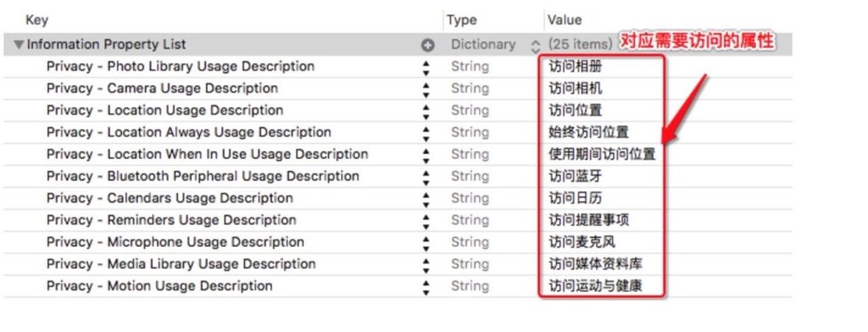Viewport: 868px width, 332px height.
Task: Collapse the Information Property List triangle
Action: (19, 45)
